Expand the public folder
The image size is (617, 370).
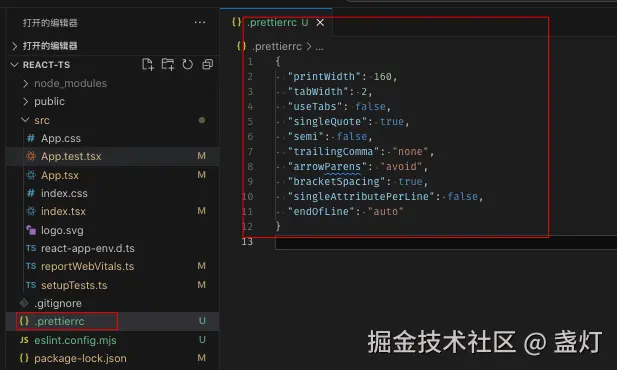(x=113, y=102)
